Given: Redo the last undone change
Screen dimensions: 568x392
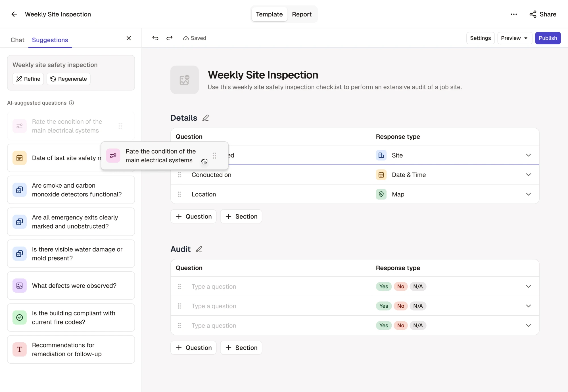Looking at the screenshot, I should point(170,38).
